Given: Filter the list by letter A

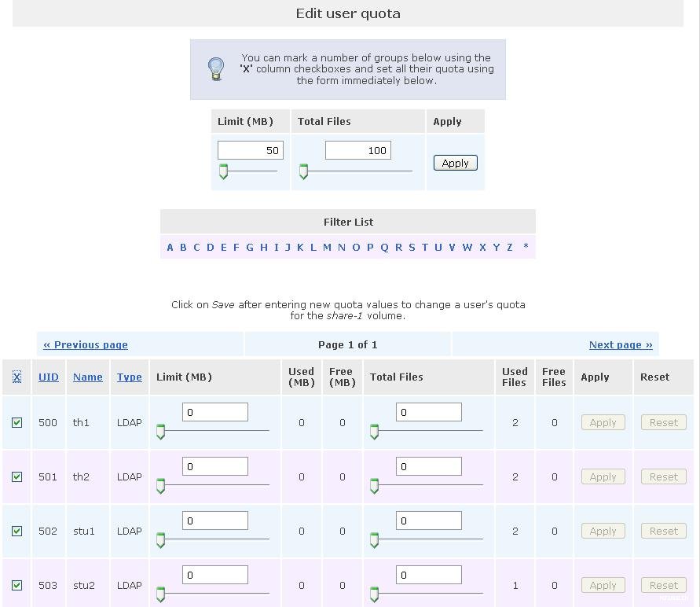Looking at the screenshot, I should 170,247.
